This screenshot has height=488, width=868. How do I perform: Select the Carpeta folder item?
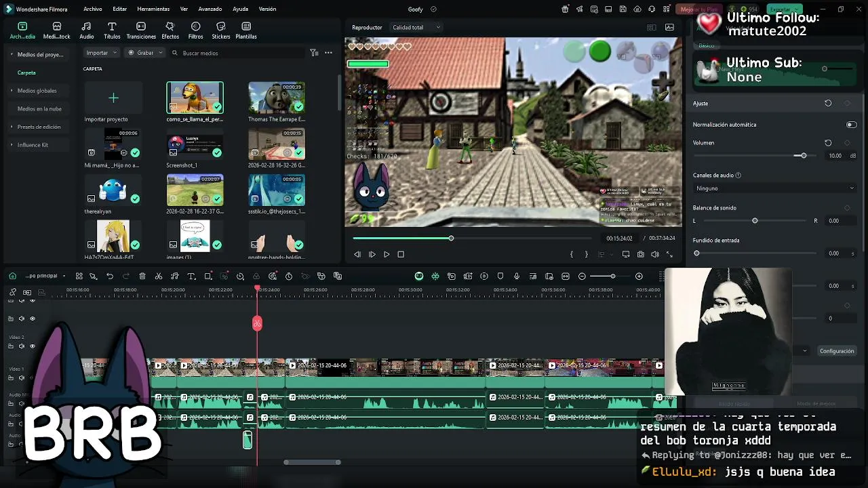coord(26,73)
